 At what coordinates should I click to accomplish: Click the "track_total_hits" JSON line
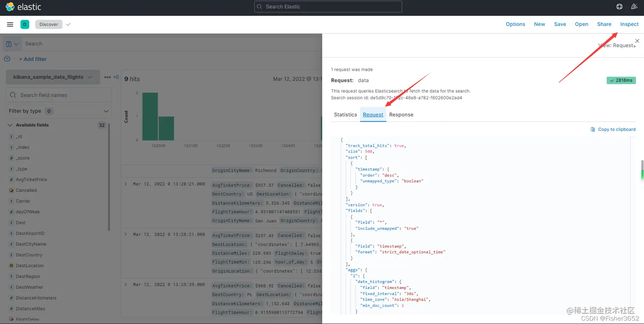click(x=376, y=146)
